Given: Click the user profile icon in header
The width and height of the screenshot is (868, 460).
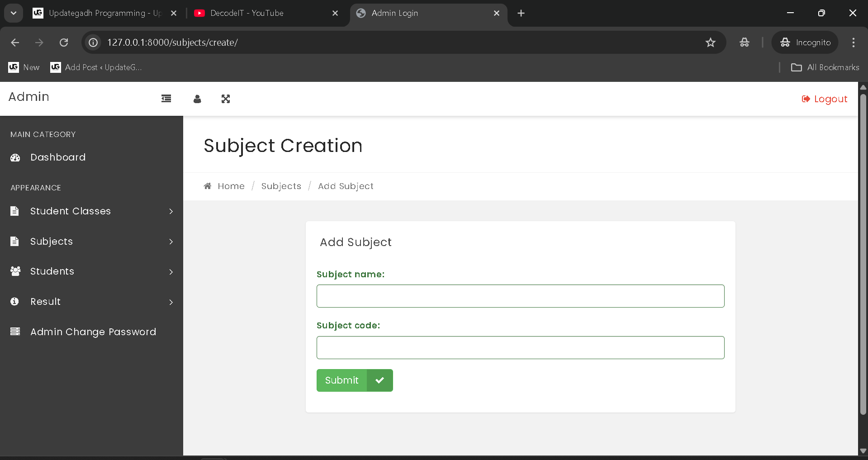Looking at the screenshot, I should [197, 99].
